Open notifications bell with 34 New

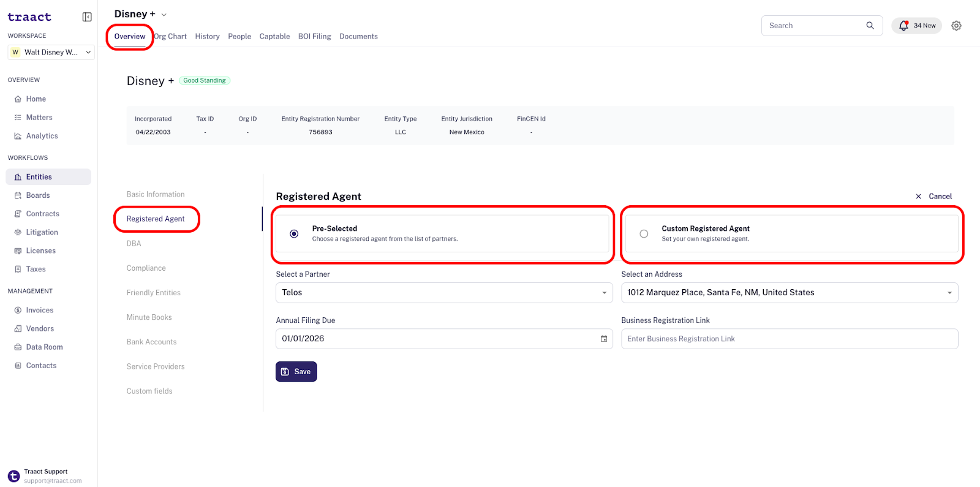[x=916, y=26]
